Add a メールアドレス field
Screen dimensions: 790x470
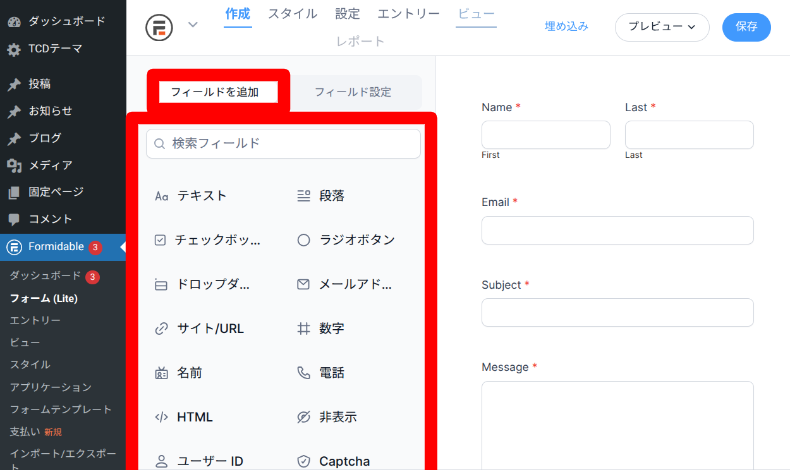click(x=344, y=285)
